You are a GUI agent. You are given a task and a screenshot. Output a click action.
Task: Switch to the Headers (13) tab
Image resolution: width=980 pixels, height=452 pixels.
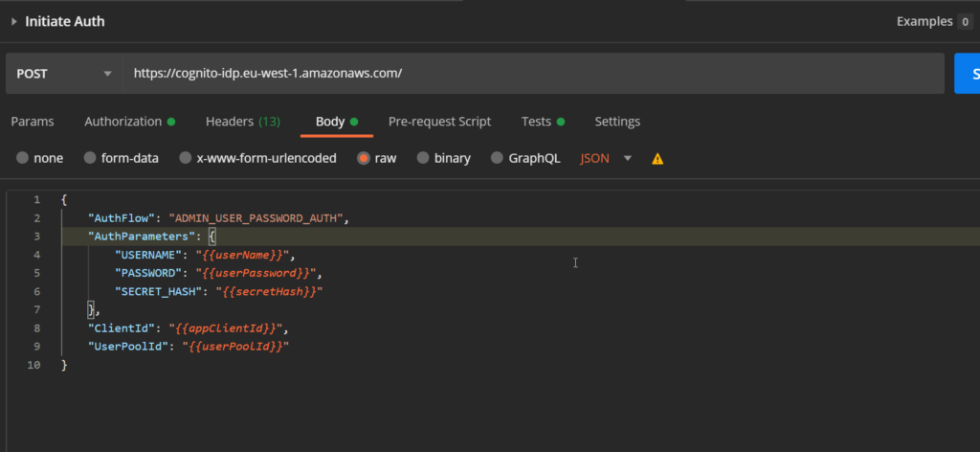point(242,122)
